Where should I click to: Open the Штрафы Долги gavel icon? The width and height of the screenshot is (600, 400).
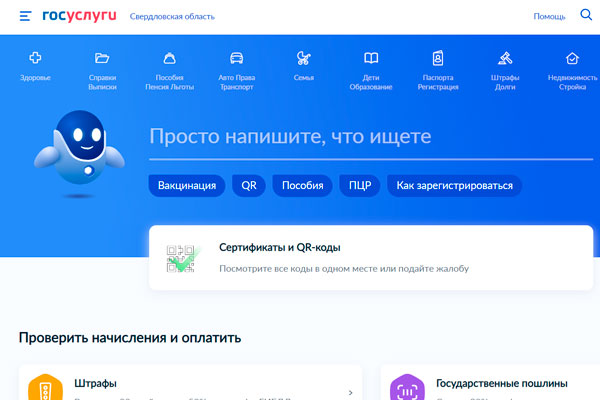[x=505, y=58]
